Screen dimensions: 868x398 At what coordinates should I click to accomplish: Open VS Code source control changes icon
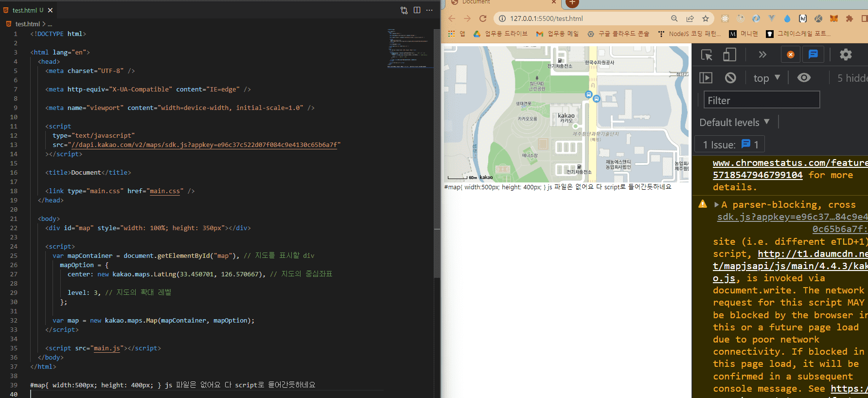(x=404, y=10)
